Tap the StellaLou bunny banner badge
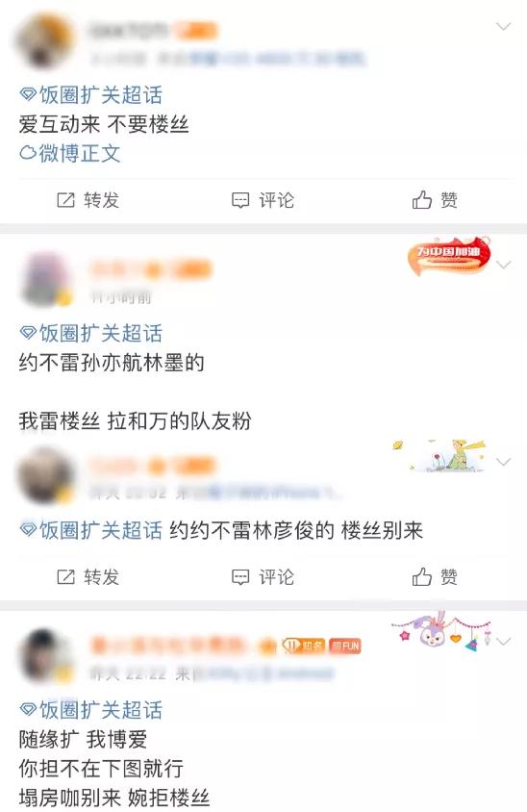 coord(440,632)
